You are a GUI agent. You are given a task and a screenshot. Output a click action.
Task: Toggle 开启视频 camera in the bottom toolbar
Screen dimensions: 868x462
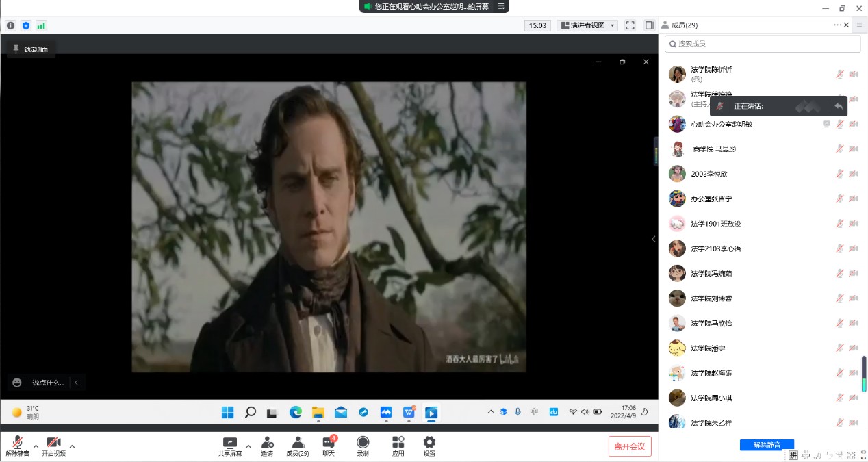pos(53,443)
